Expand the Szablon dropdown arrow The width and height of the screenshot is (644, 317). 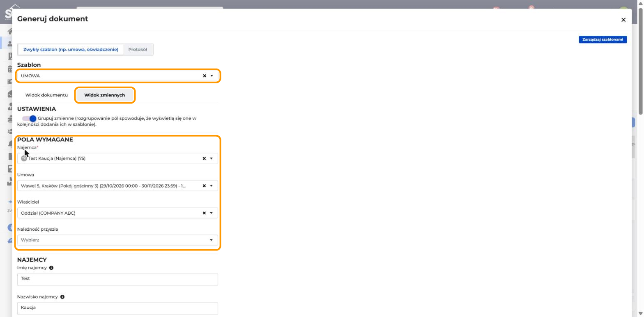point(212,76)
